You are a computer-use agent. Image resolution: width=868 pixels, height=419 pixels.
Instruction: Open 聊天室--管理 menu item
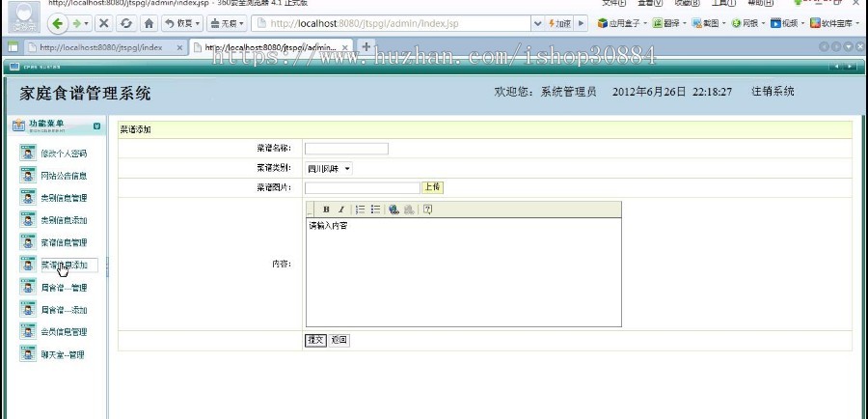point(63,354)
